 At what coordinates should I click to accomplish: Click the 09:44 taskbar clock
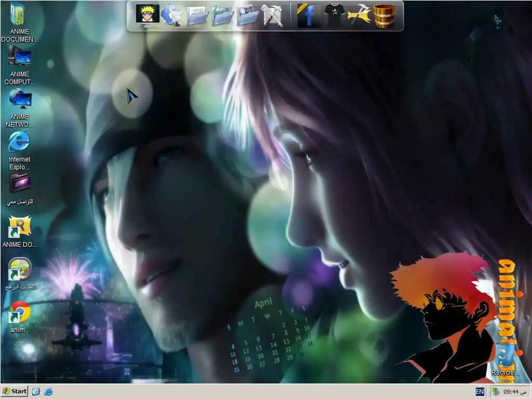point(516,392)
